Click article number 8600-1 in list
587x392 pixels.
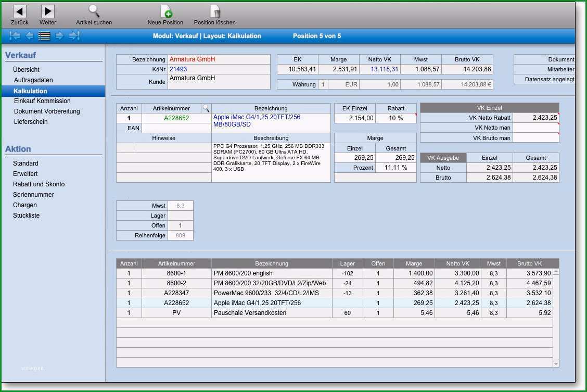pos(176,273)
